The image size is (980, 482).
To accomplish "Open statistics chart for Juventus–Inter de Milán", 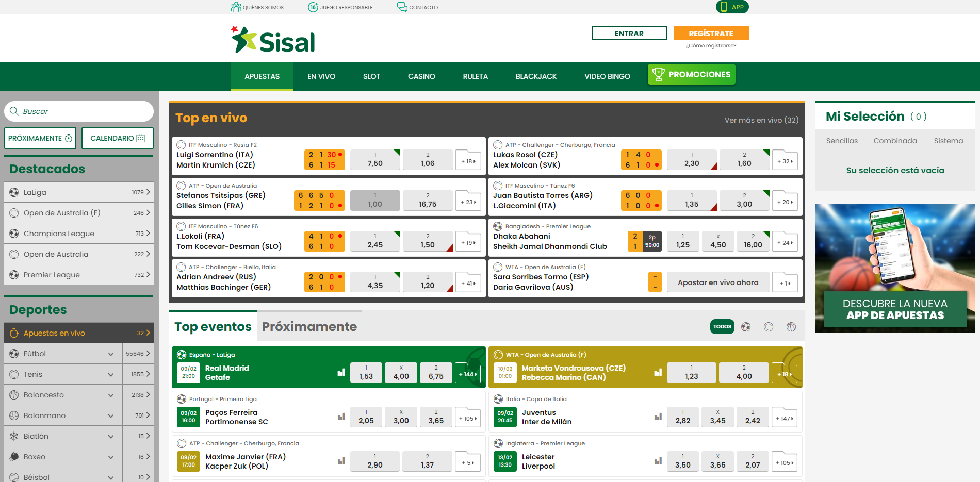I will [x=658, y=417].
